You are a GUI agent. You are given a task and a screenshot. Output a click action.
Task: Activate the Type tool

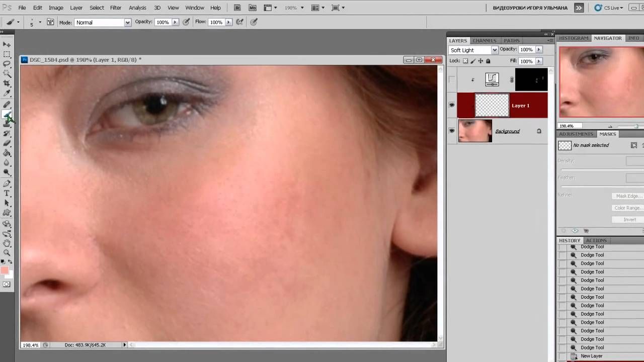point(7,193)
